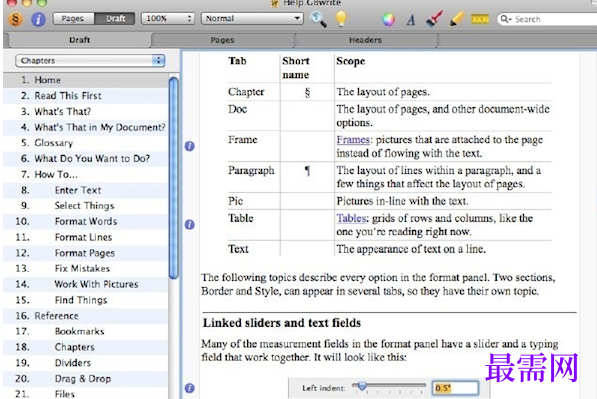
Task: Open the search options magnifier menu
Action: (x=506, y=19)
